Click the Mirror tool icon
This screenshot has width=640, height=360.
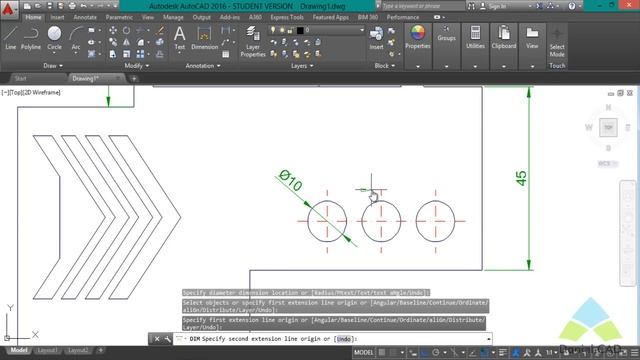pos(127,42)
